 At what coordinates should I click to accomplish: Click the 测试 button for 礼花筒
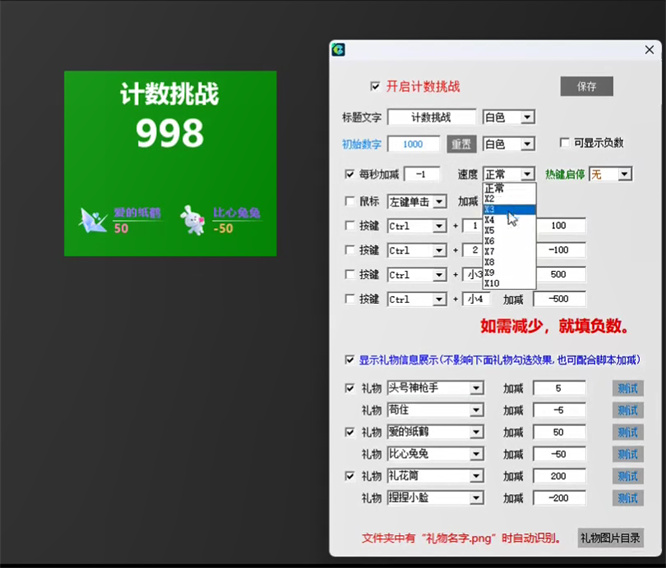click(627, 476)
